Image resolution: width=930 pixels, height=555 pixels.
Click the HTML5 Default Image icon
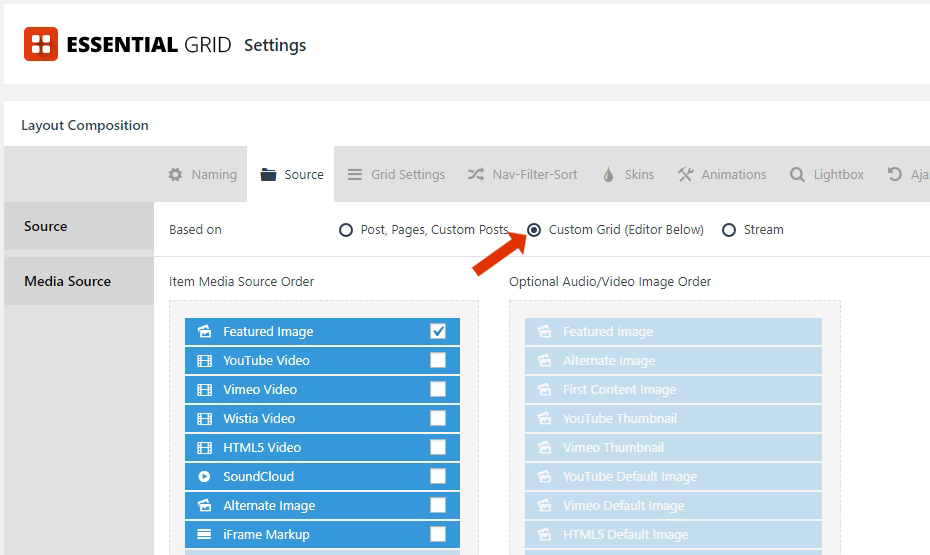[x=544, y=534]
